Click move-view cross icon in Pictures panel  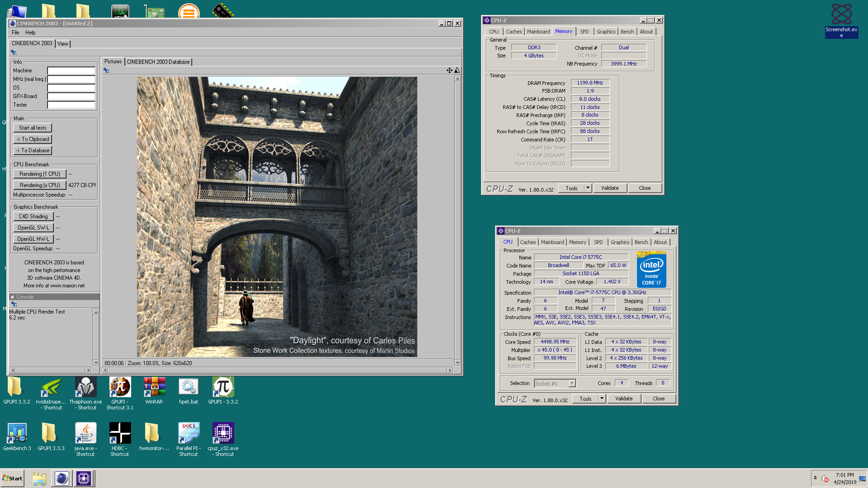(x=449, y=70)
